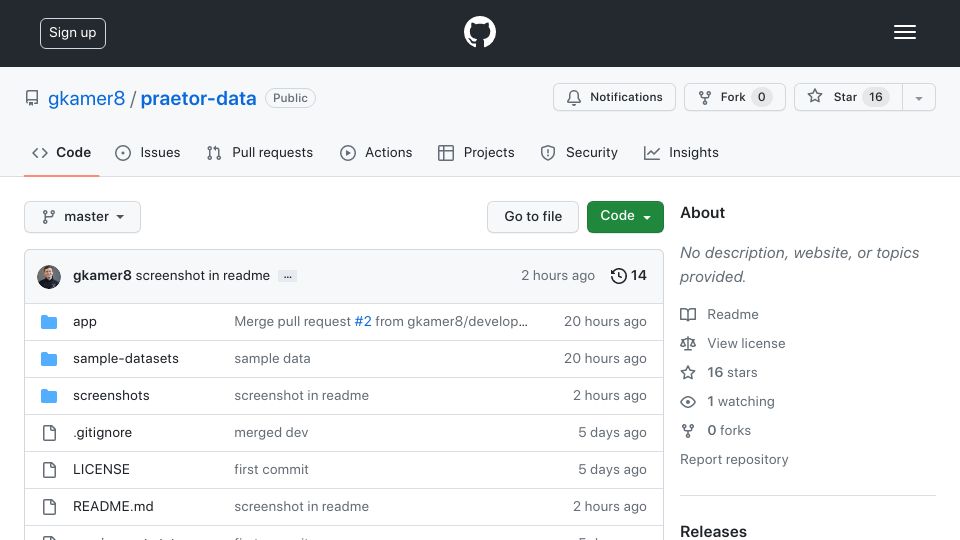Viewport: 960px width, 540px height.
Task: Click 'screenshot in readme' message in README.md row
Action: 301,506
